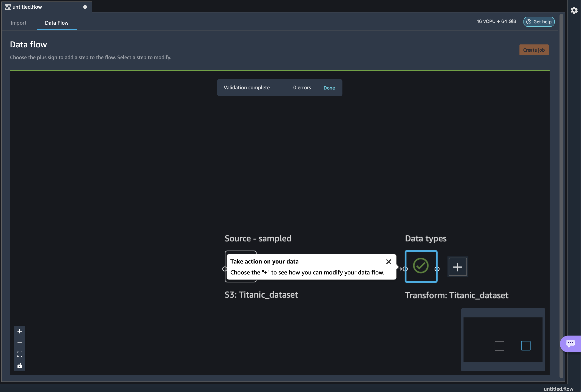Click the Create job button
Viewport: 581px width, 392px height.
coord(534,50)
